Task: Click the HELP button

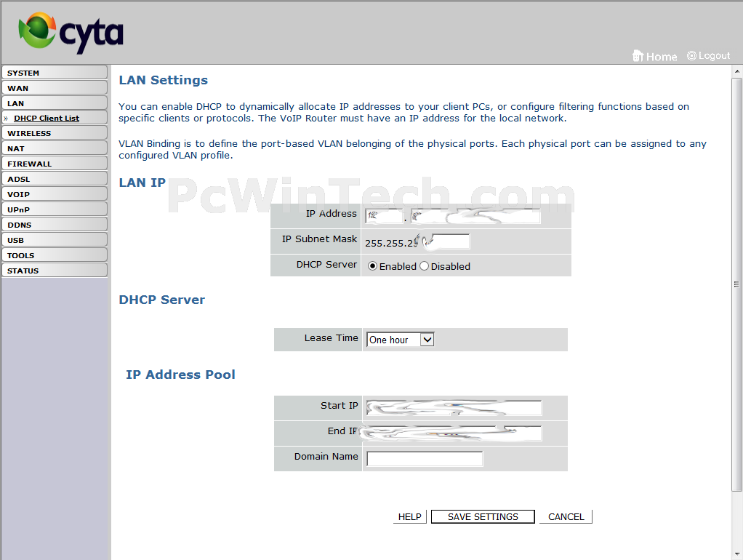Action: (x=410, y=516)
